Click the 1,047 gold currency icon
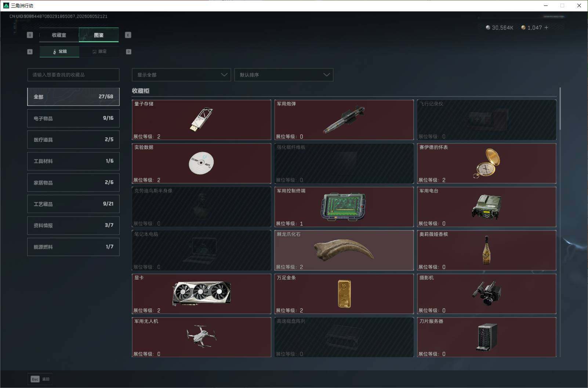The image size is (588, 388). click(x=523, y=28)
